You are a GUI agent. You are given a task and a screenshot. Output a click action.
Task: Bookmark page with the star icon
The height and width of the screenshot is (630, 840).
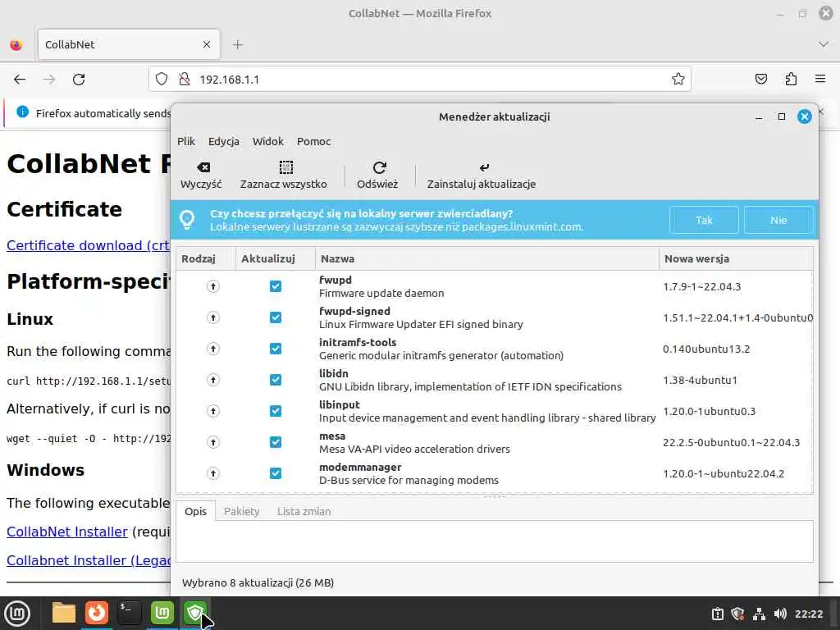(678, 80)
